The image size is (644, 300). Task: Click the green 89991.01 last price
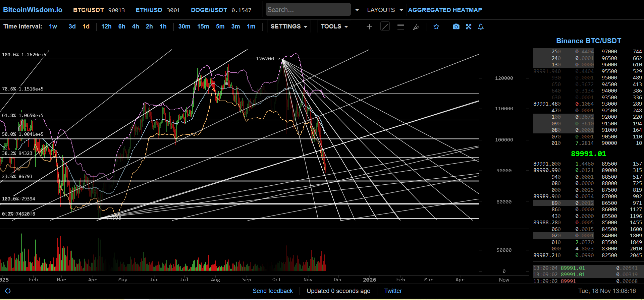588,154
